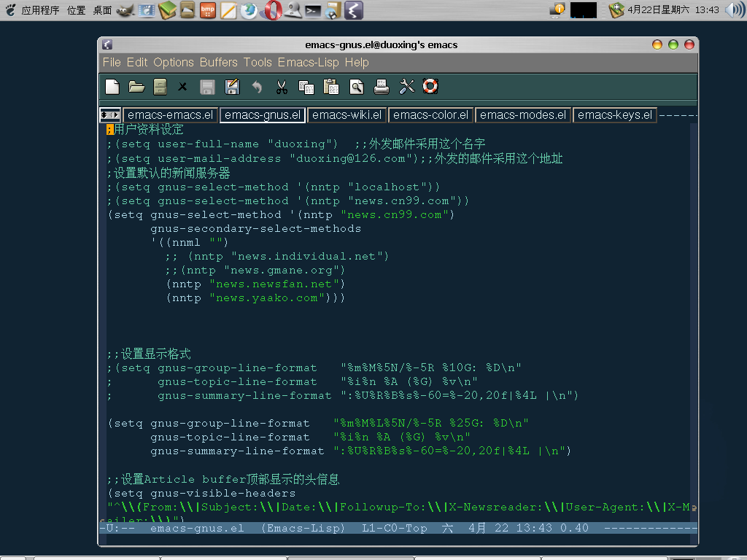Open help with the lifebuoy icon

tap(430, 86)
